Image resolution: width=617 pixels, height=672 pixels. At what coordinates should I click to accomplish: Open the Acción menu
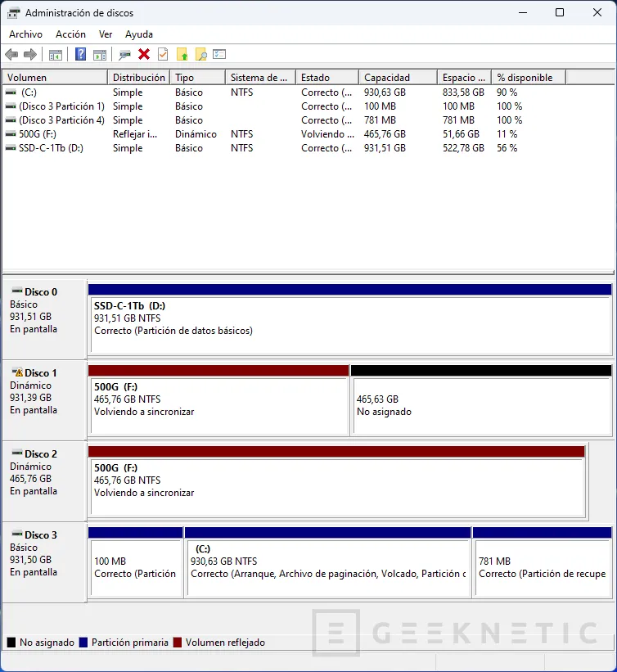point(70,34)
